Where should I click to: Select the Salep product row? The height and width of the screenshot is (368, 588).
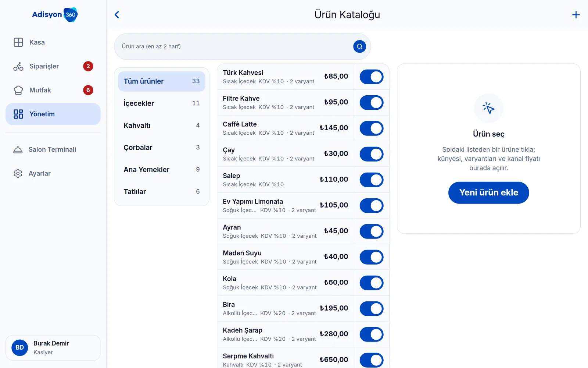pyautogui.click(x=286, y=180)
